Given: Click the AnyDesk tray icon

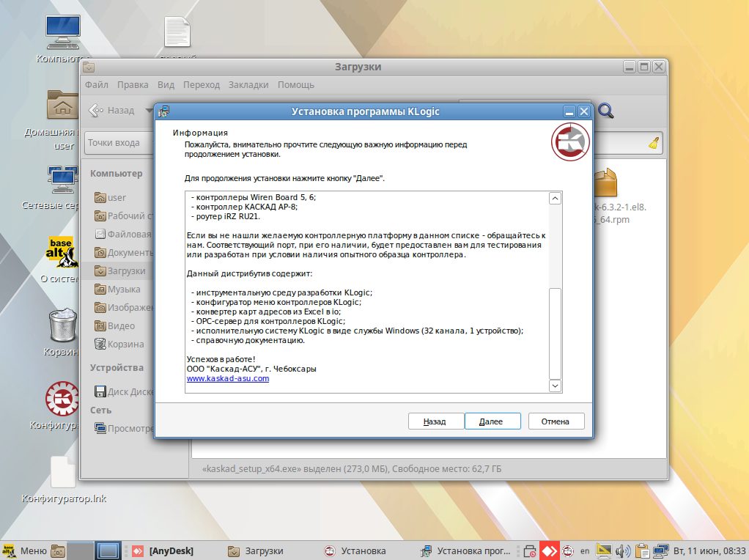Looking at the screenshot, I should tap(549, 550).
